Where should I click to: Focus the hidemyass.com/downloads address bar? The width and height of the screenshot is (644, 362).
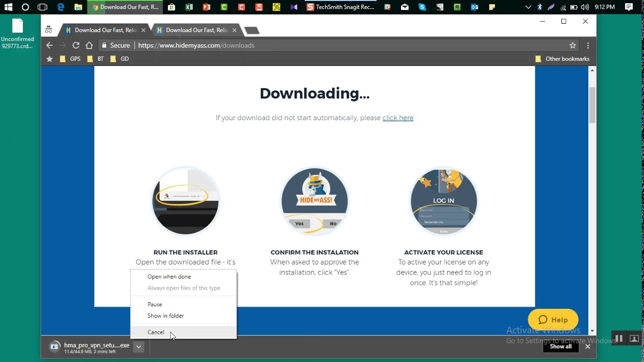332,45
